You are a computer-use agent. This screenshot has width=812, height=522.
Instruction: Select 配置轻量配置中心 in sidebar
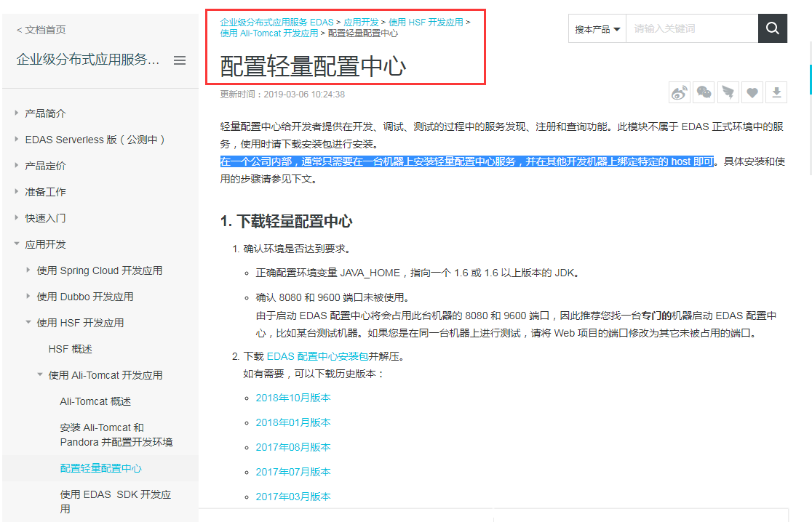(100, 468)
